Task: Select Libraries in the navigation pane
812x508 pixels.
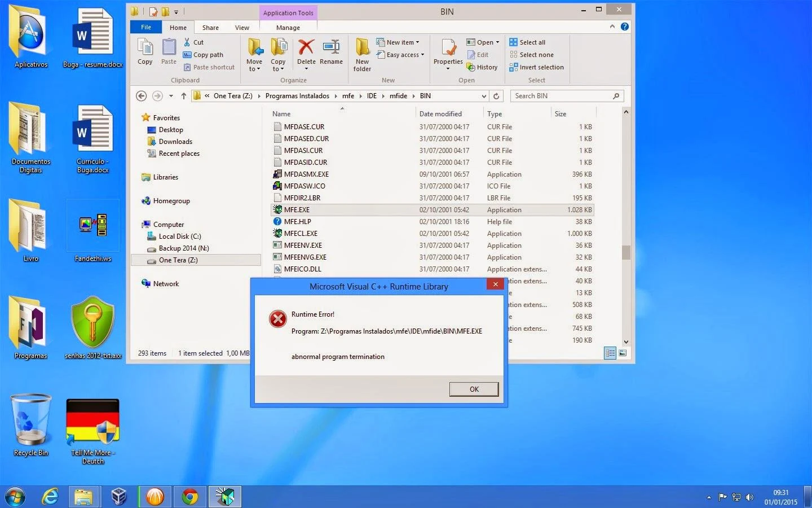Action: tap(160, 177)
